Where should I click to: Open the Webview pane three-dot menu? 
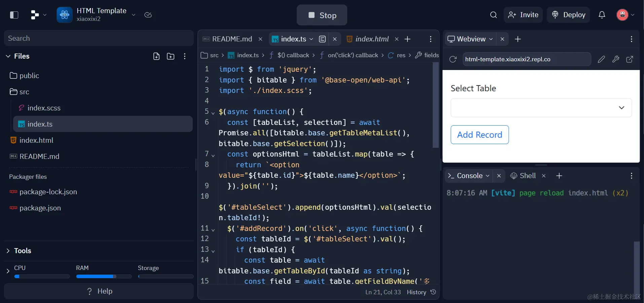coord(632,39)
